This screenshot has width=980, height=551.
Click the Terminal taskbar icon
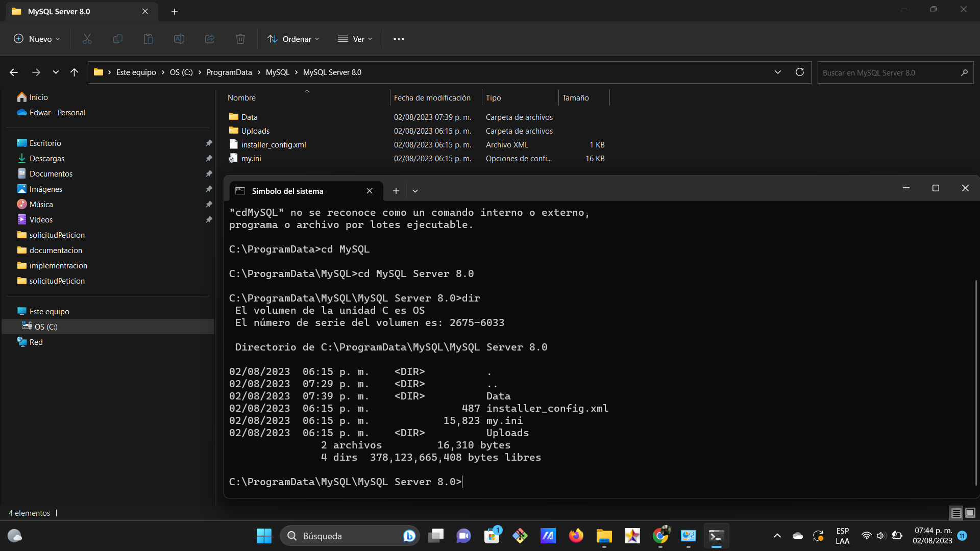pos(716,536)
